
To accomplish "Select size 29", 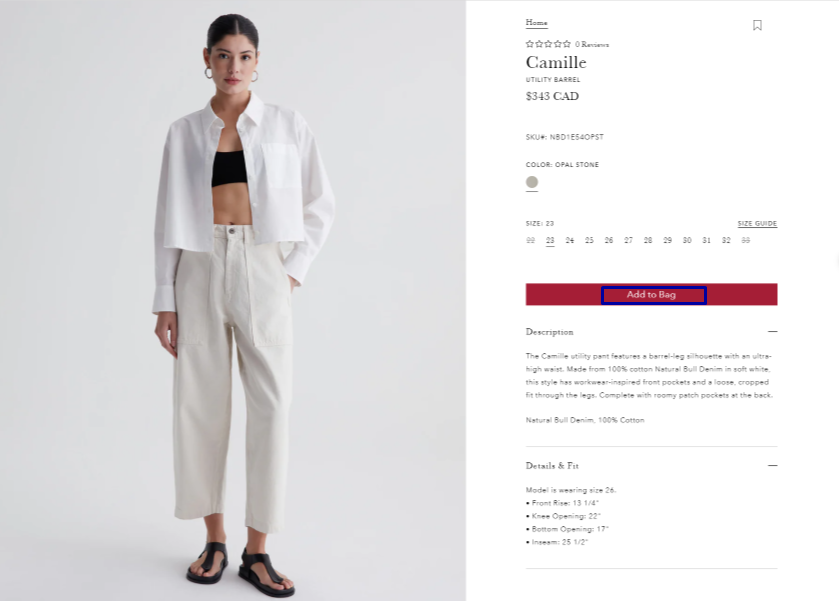I will click(667, 240).
